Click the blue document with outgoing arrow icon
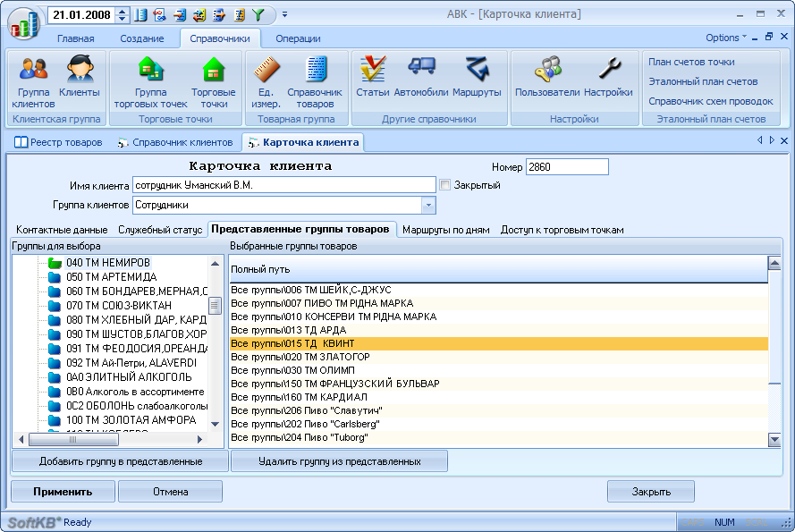 pos(219,14)
